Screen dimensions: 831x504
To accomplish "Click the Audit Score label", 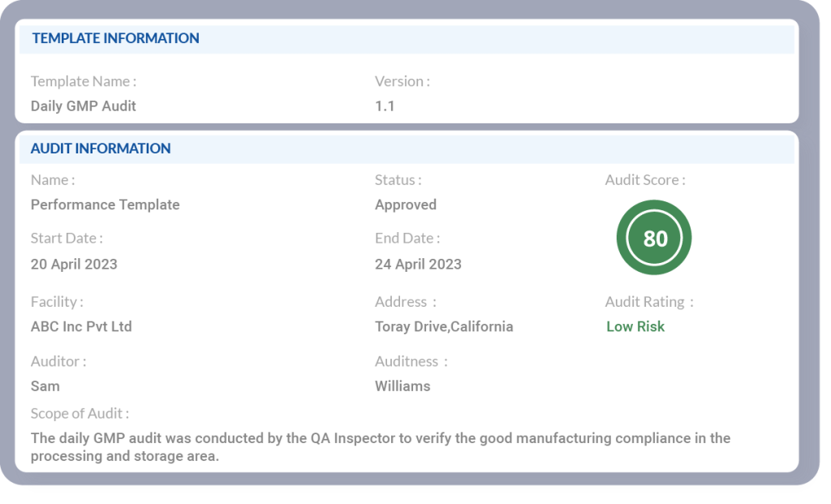I will 645,180.
